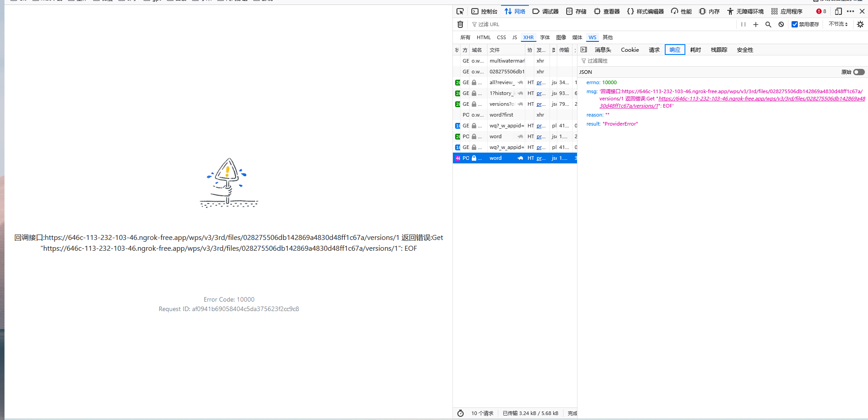
Task: Open the 无障碍环境 accessibility panel
Action: 745,11
